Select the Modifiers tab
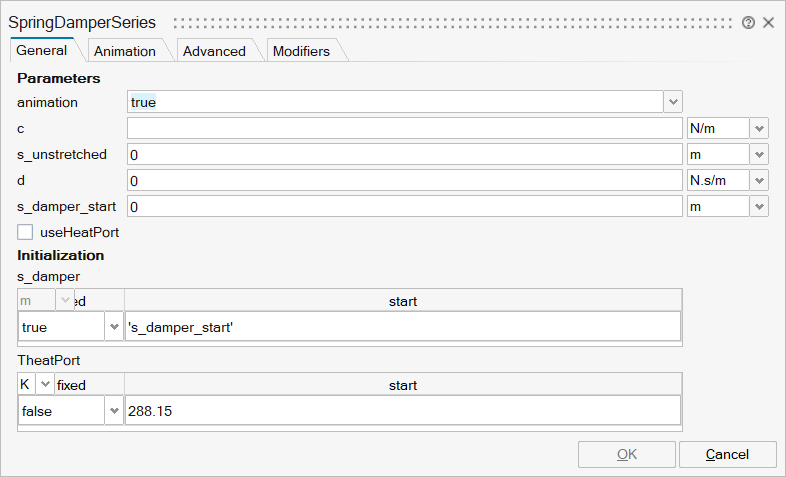 point(301,51)
